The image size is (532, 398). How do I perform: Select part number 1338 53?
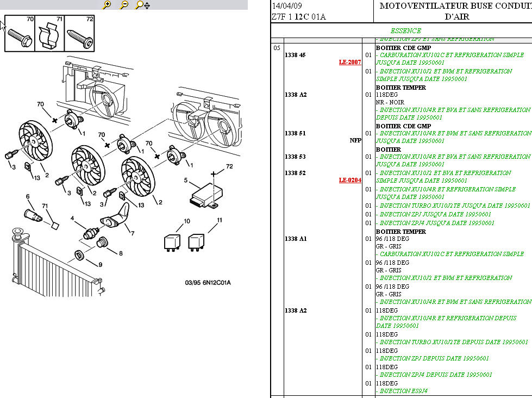[295, 157]
